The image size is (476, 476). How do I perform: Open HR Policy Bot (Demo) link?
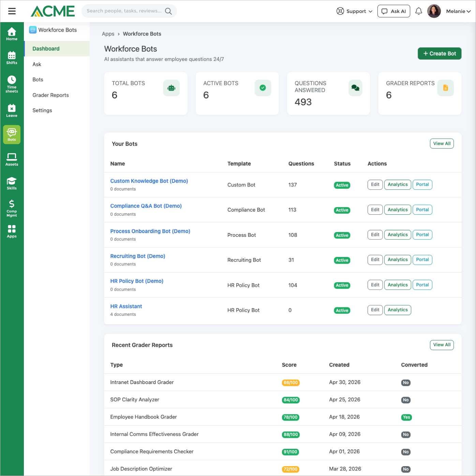click(x=137, y=281)
